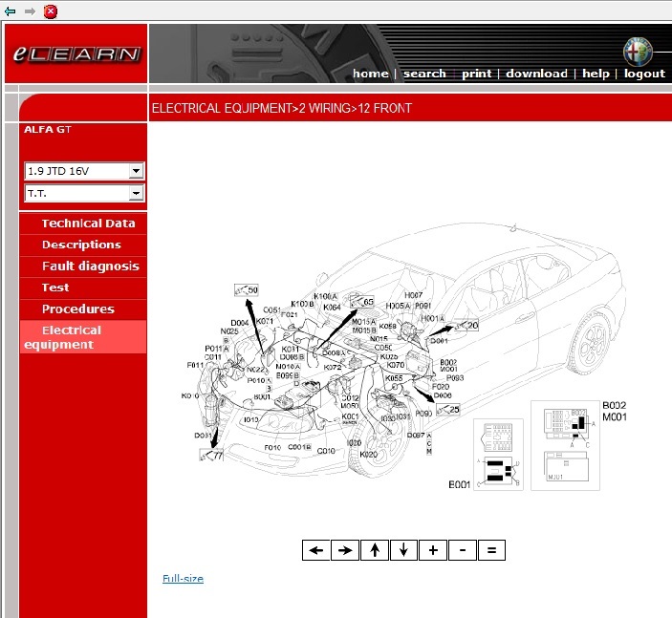Open the T.T. version dropdown
This screenshot has width=672, height=618.
point(84,193)
